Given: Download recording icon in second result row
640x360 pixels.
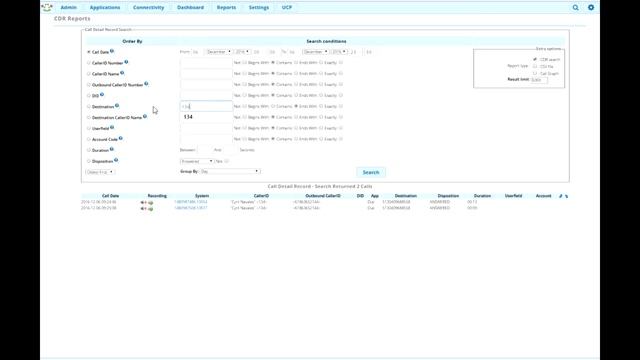Looking at the screenshot, I should coord(151,209).
